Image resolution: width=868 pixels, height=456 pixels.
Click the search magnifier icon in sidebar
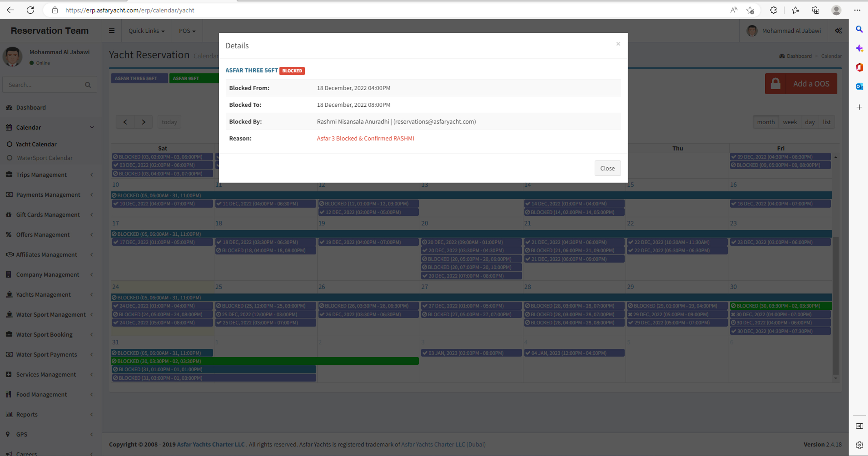(88, 85)
